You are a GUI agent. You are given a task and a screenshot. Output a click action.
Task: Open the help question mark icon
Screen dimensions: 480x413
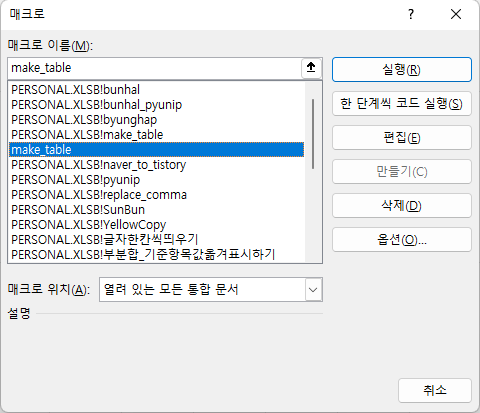pos(411,14)
